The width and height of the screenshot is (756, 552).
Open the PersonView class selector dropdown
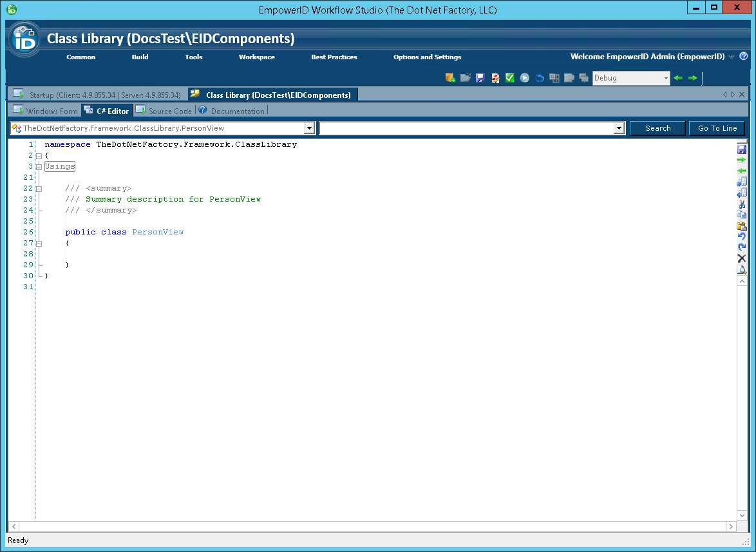(309, 128)
